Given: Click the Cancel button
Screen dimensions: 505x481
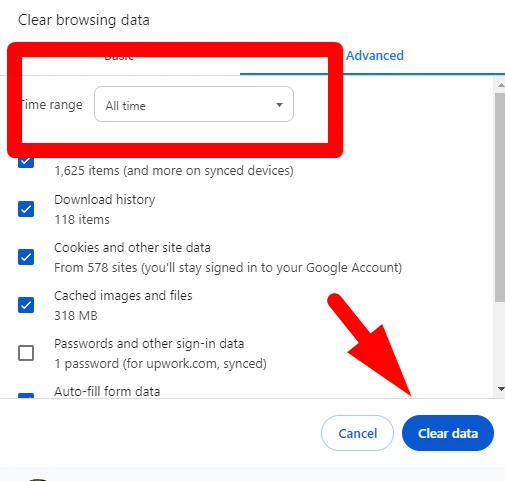Looking at the screenshot, I should tap(357, 433).
